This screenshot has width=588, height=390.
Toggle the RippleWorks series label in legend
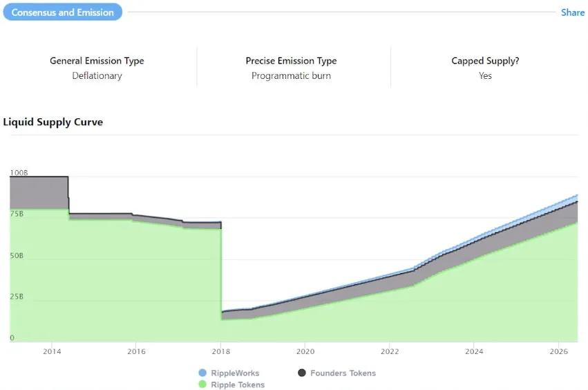235,373
